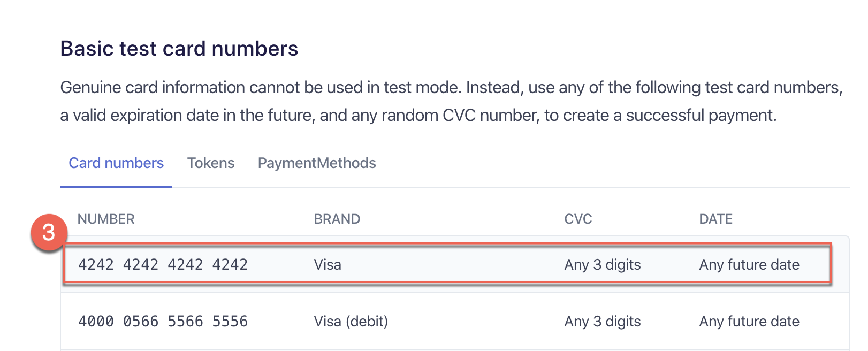Click the red step 3 badge

pos(49,232)
